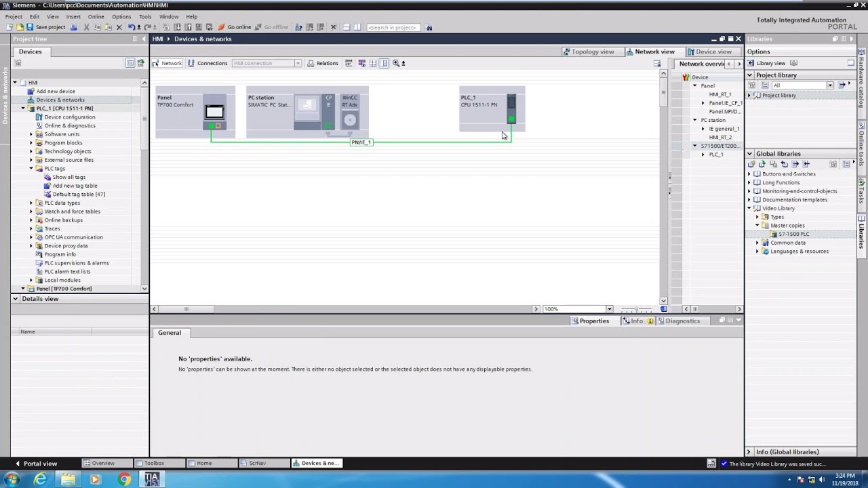Toggle Network mode button
Image resolution: width=868 pixels, height=488 pixels.
pyautogui.click(x=167, y=63)
